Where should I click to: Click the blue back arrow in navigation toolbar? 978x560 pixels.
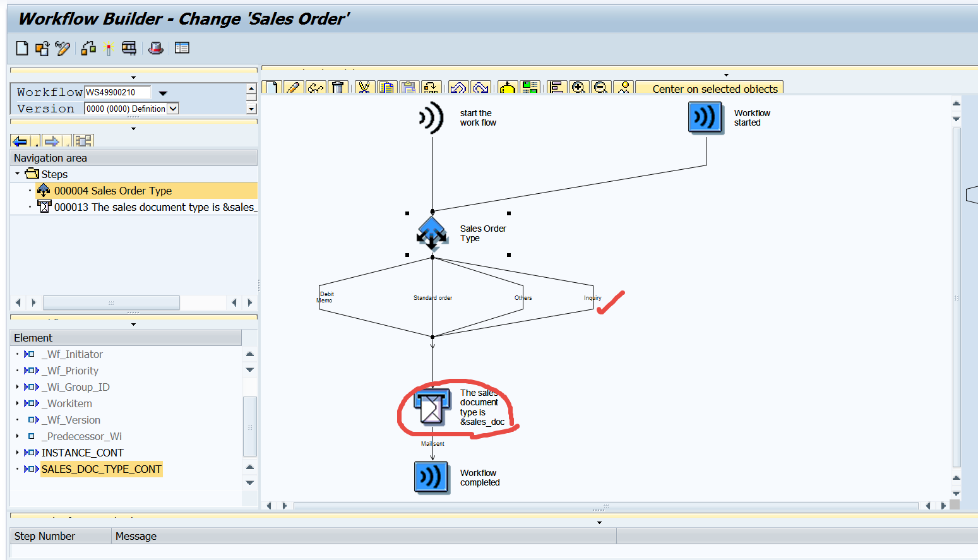point(20,141)
